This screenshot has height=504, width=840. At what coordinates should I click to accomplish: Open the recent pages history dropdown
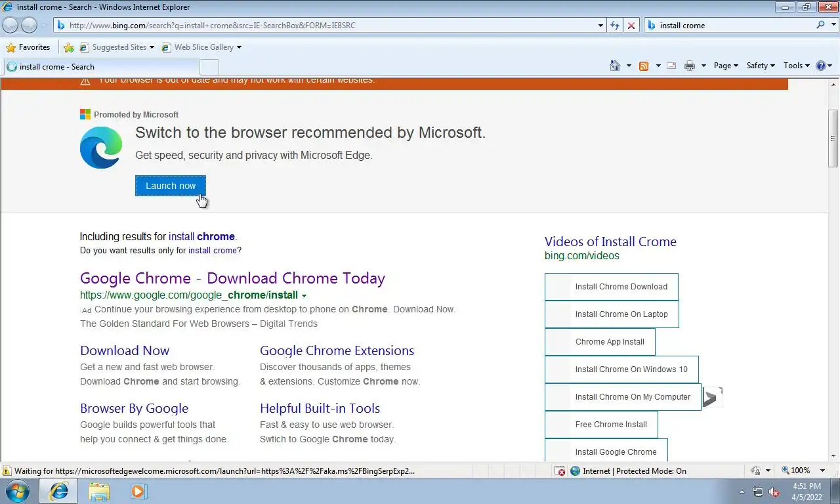44,26
